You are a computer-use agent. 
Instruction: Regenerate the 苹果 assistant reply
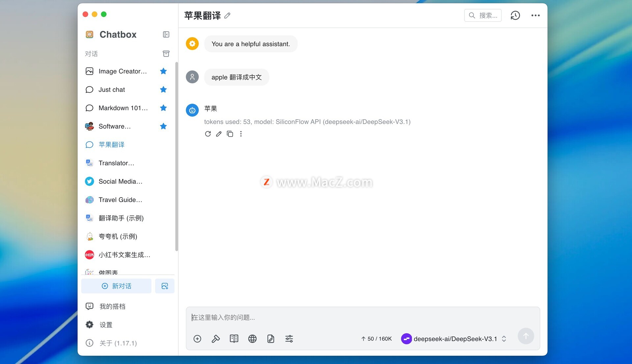click(208, 134)
